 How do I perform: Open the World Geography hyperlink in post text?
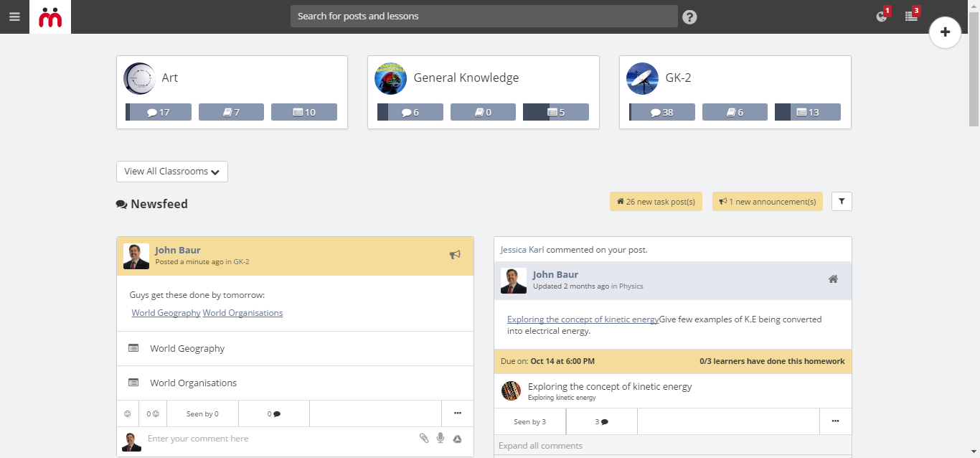point(166,313)
